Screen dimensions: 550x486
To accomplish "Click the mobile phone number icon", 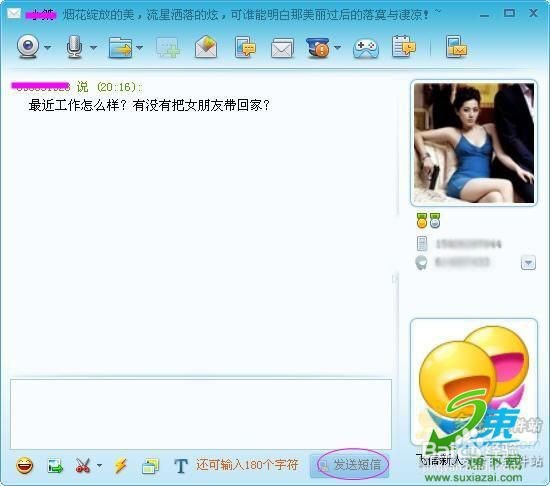I will 422,244.
